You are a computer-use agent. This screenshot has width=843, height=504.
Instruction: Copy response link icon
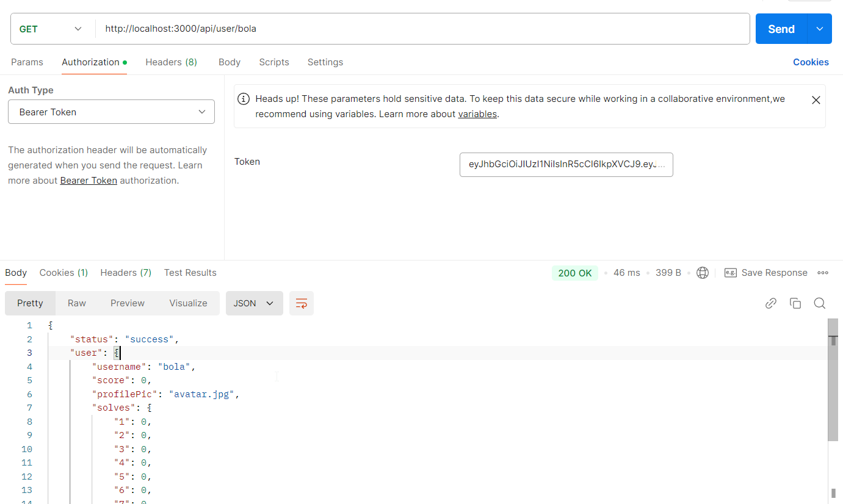click(771, 303)
